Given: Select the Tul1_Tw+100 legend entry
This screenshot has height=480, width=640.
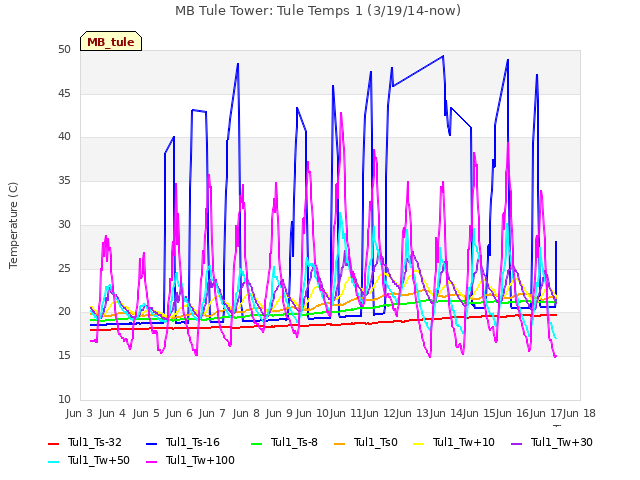Looking at the screenshot, I should pyautogui.click(x=190, y=460).
